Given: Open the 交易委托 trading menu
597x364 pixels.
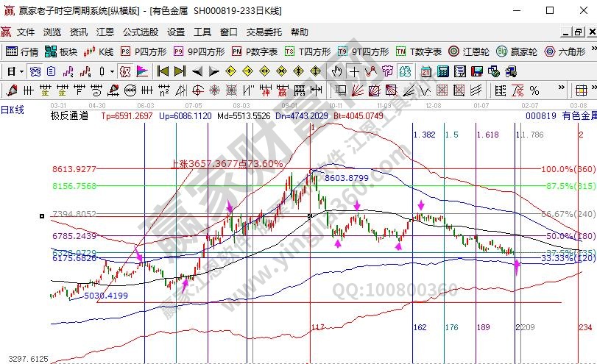Looking at the screenshot, I should coord(264,32).
